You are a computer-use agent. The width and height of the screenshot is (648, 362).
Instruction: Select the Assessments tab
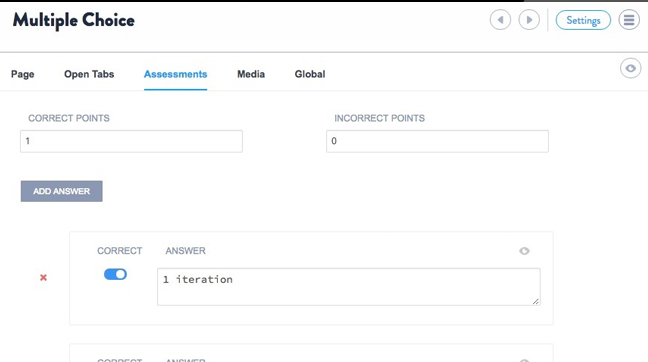tap(176, 74)
